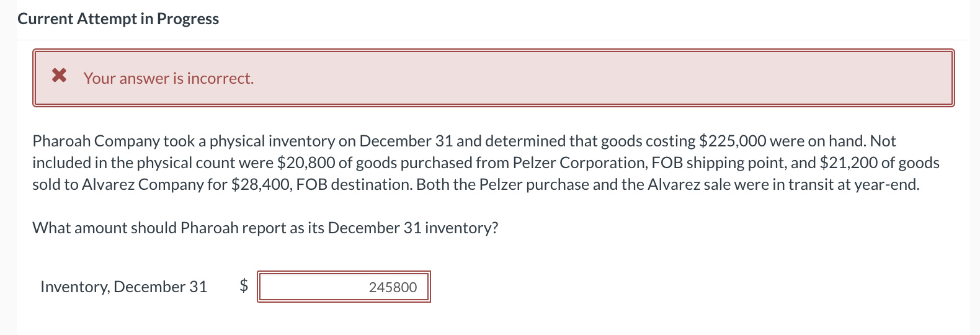
Task: Click the 'Current Attempt in Progress' heading
Action: [118, 19]
